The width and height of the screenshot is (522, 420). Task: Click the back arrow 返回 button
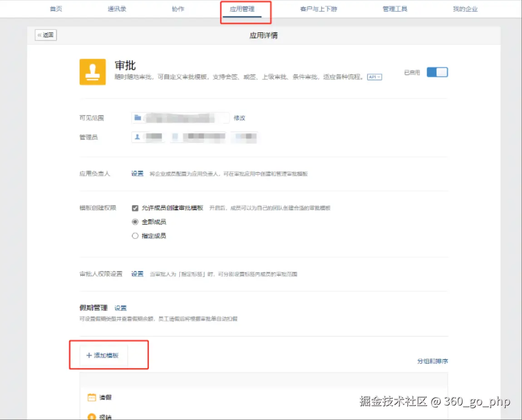coord(46,35)
